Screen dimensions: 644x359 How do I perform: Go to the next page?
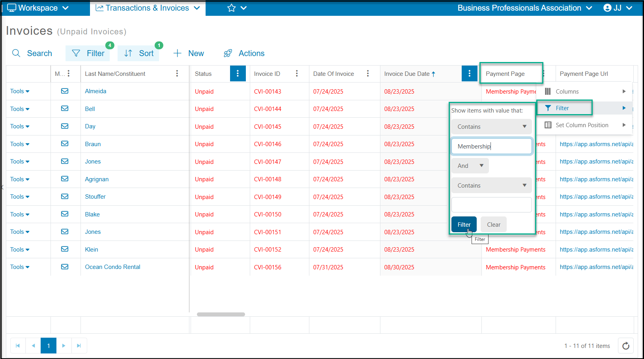64,346
